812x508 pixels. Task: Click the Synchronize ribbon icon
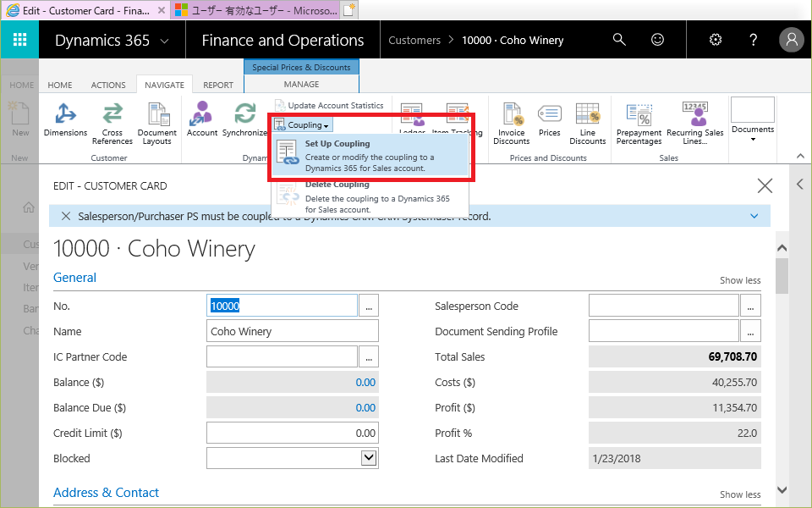244,119
